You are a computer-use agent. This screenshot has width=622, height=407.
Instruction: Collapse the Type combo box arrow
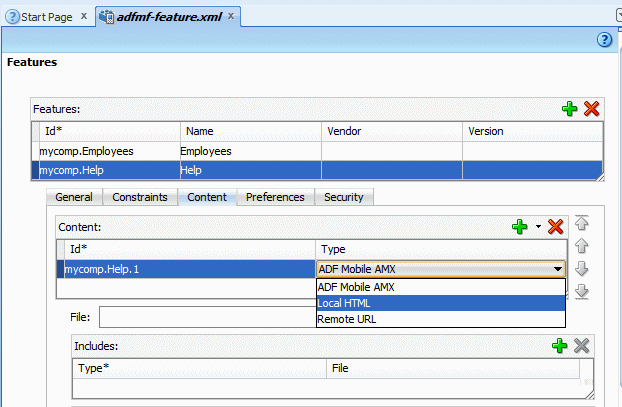556,269
